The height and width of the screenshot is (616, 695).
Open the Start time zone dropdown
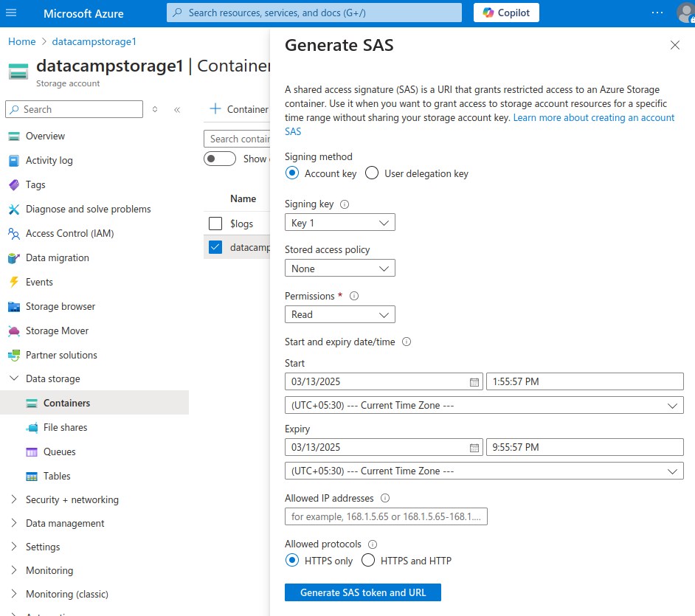pos(484,405)
